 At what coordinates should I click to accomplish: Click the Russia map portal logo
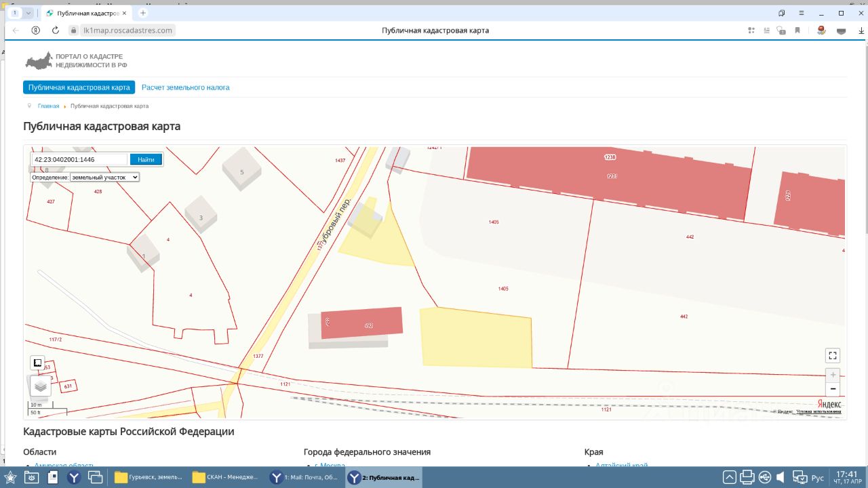click(39, 61)
